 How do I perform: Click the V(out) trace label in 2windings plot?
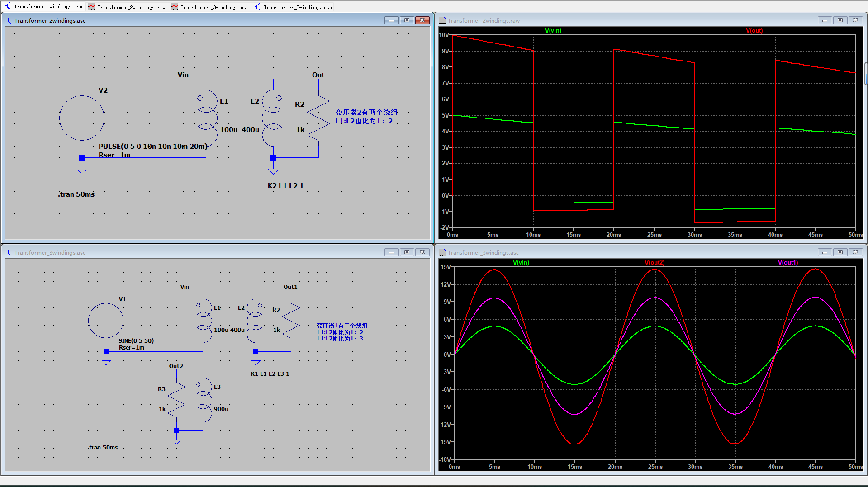click(754, 30)
